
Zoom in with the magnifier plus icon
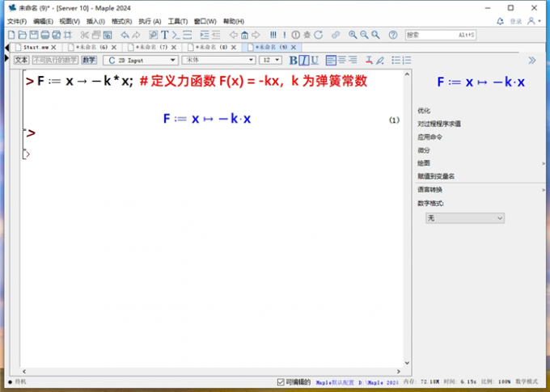(x=353, y=35)
